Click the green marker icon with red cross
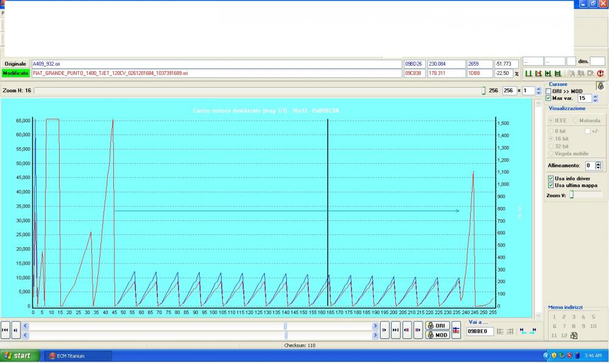 538,73
